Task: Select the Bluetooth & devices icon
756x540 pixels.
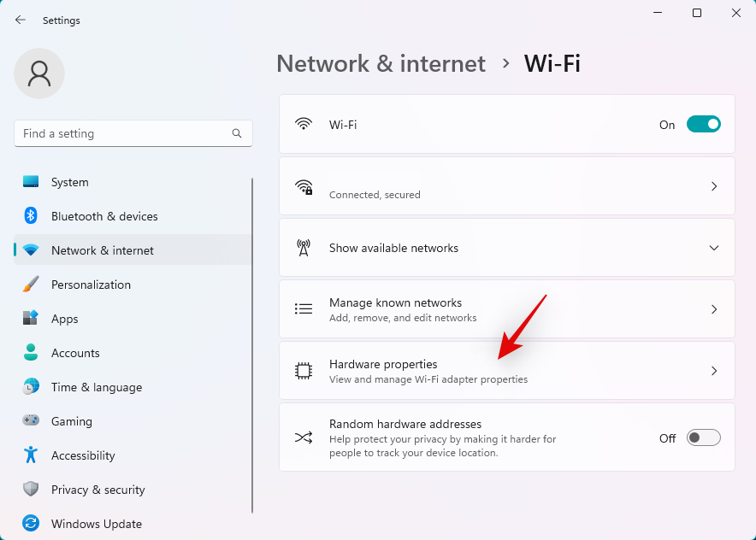Action: click(x=29, y=216)
